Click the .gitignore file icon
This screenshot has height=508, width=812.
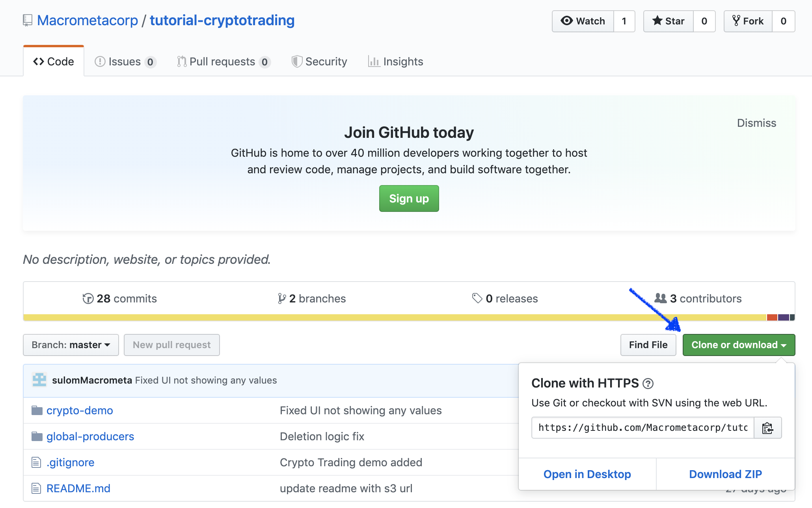pos(36,462)
